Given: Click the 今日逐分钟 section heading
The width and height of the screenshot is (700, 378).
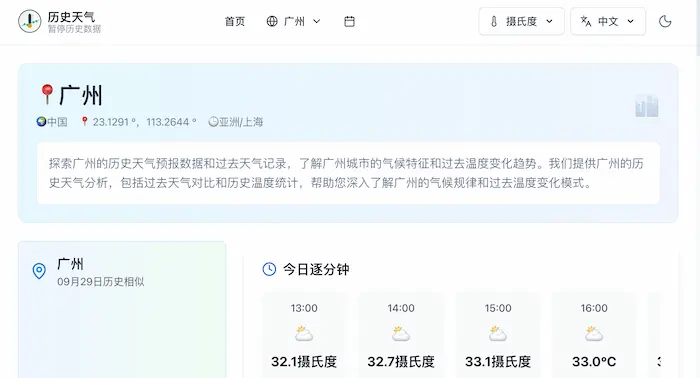Looking at the screenshot, I should (x=316, y=270).
